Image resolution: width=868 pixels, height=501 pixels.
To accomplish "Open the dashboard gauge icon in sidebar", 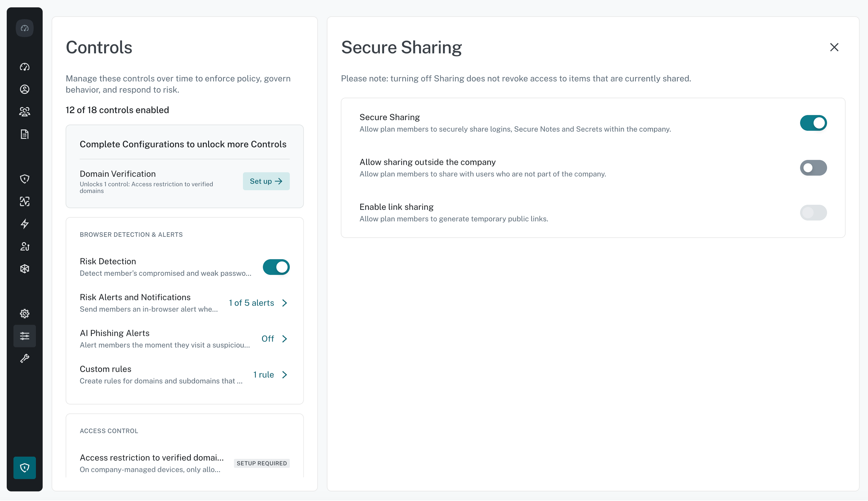I will point(24,67).
